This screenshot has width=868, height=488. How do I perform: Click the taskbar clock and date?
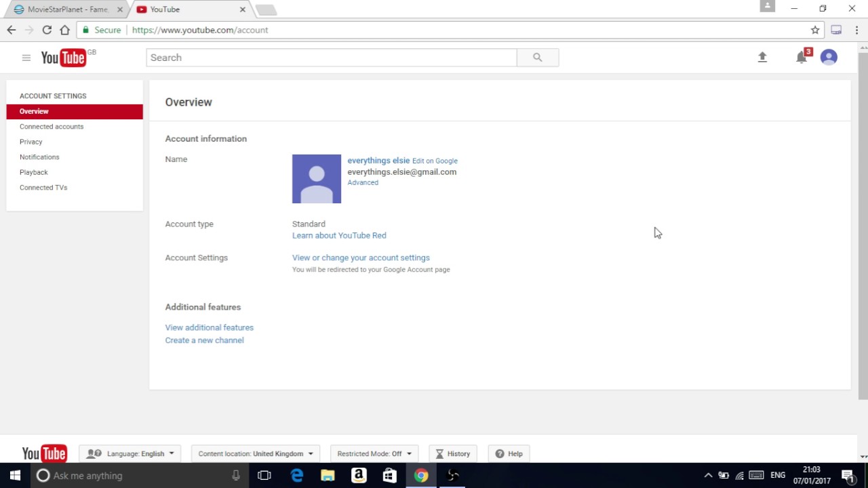click(812, 475)
